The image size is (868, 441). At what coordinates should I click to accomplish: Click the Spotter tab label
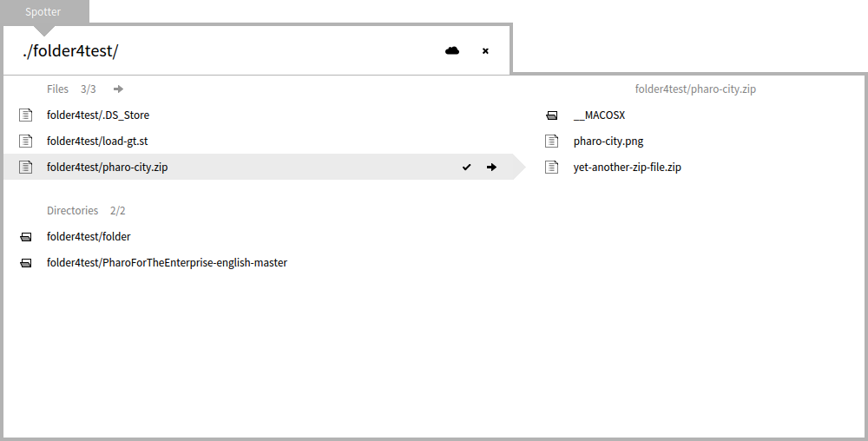43,11
